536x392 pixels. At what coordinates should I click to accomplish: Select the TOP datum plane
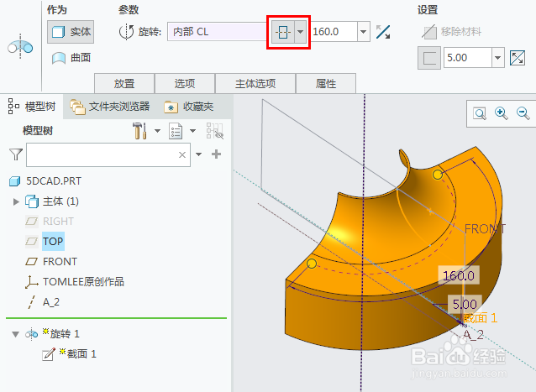tap(53, 242)
